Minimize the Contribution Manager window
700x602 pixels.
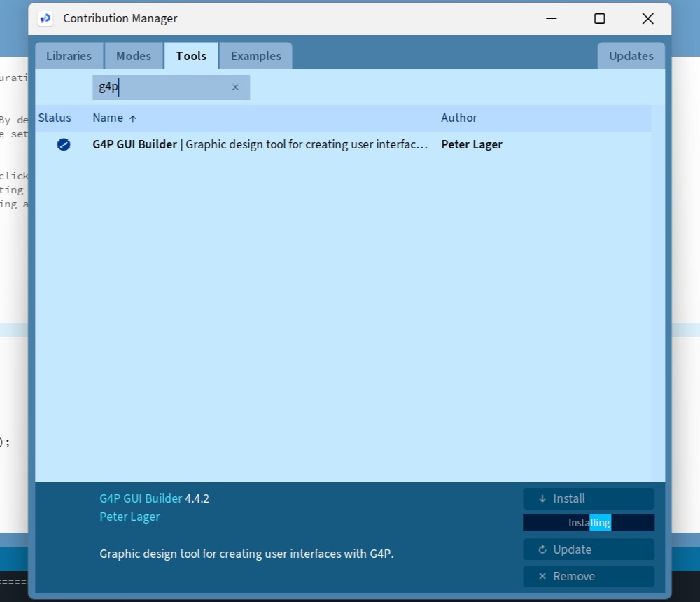click(552, 19)
